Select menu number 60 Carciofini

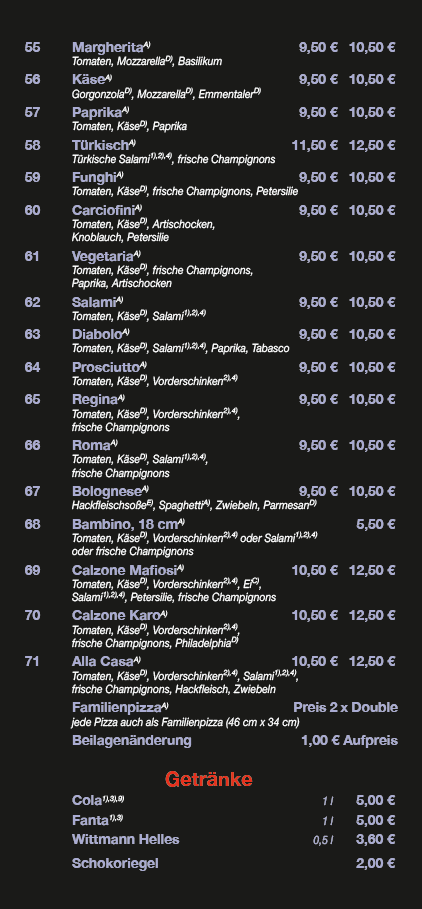click(x=32, y=210)
